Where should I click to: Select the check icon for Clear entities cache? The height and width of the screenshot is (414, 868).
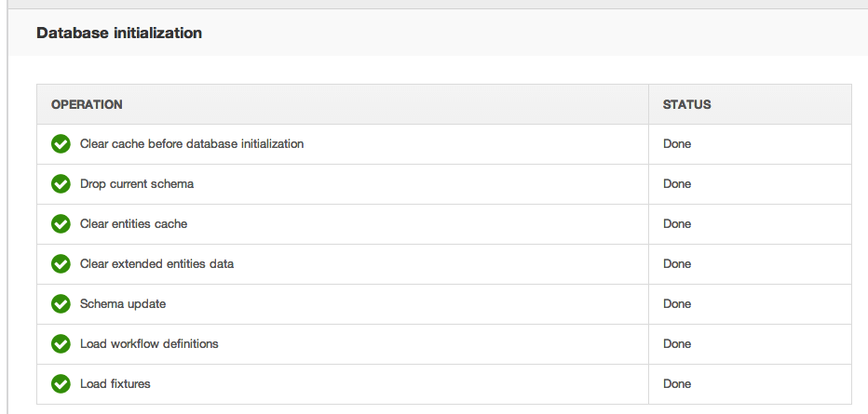pyautogui.click(x=61, y=224)
